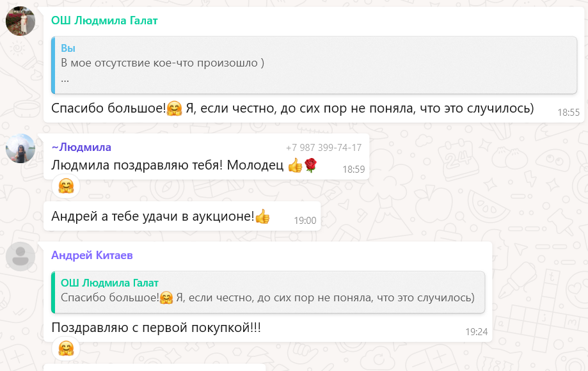Image resolution: width=588 pixels, height=371 pixels.
Task: Click hug reaction under "Поздравляю с первой покупкой"
Action: (66, 349)
